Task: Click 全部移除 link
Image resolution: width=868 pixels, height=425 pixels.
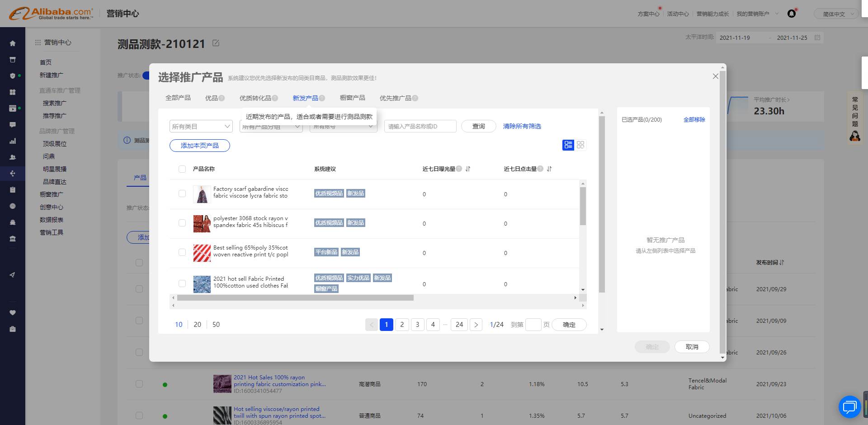Action: coord(694,120)
